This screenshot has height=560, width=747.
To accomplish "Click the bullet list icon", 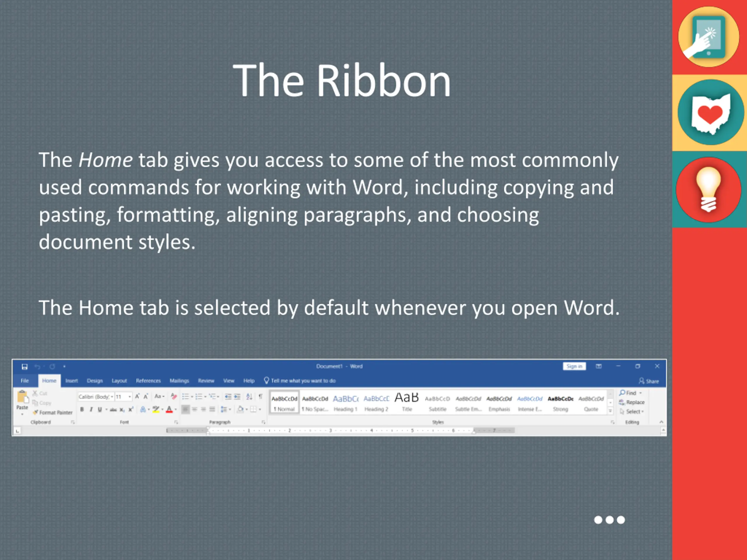I will coord(185,396).
